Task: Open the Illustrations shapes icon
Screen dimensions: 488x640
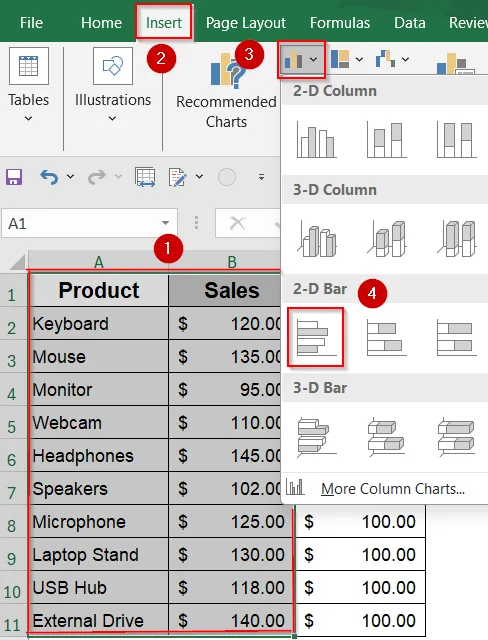Action: tap(113, 66)
